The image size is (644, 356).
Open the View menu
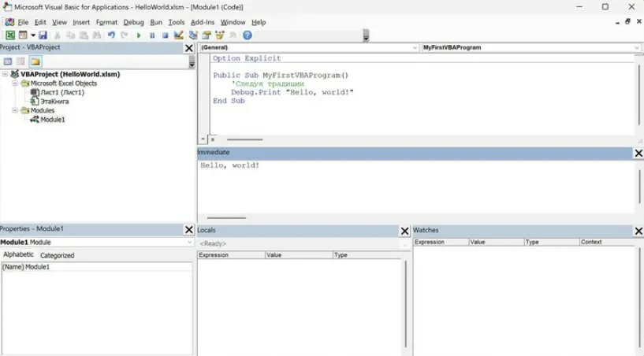[59, 22]
